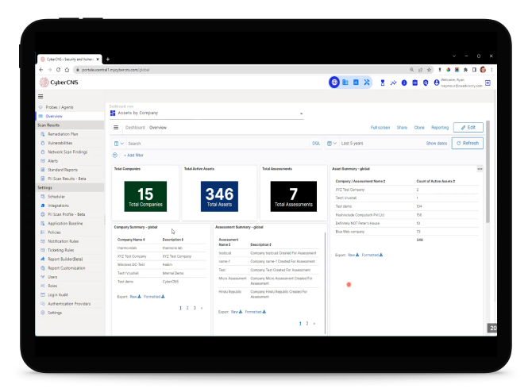Click the tools wrench icon in header
Screen dimensions: 532x392
367,83
